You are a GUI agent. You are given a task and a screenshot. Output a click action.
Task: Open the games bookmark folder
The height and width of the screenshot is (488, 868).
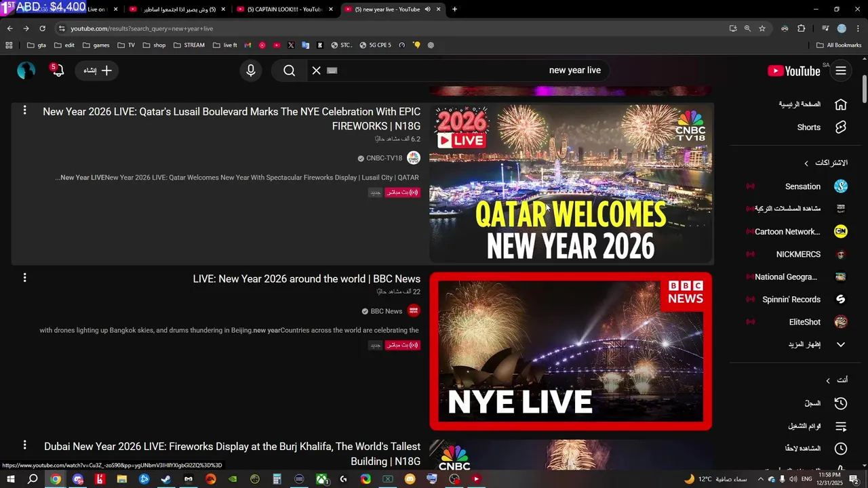point(96,45)
